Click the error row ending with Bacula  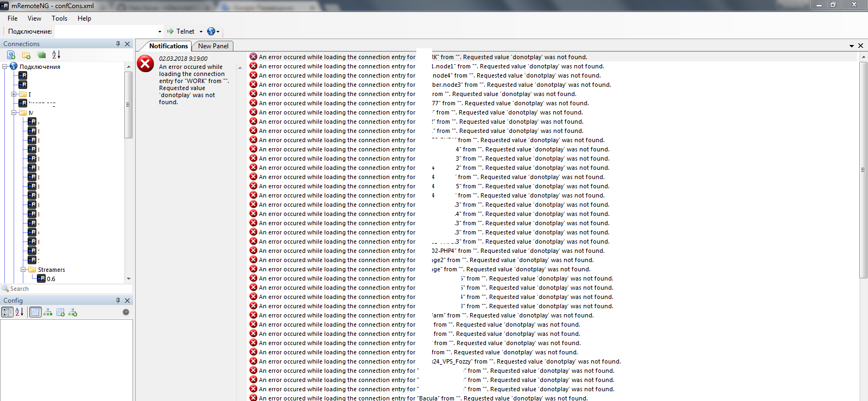tap(418, 398)
